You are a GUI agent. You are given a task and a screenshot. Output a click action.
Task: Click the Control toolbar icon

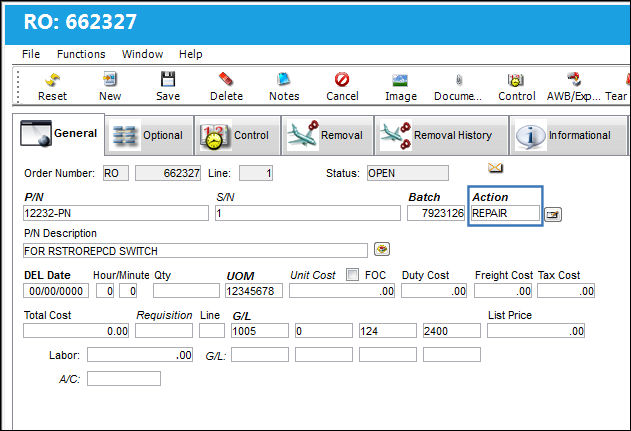pyautogui.click(x=516, y=80)
